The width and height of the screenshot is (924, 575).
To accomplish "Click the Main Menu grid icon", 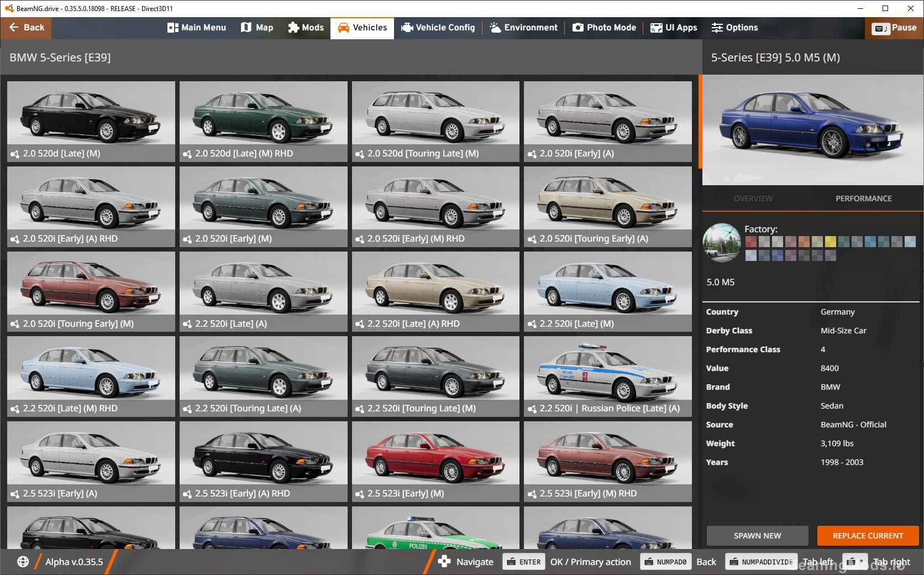I will pos(172,28).
